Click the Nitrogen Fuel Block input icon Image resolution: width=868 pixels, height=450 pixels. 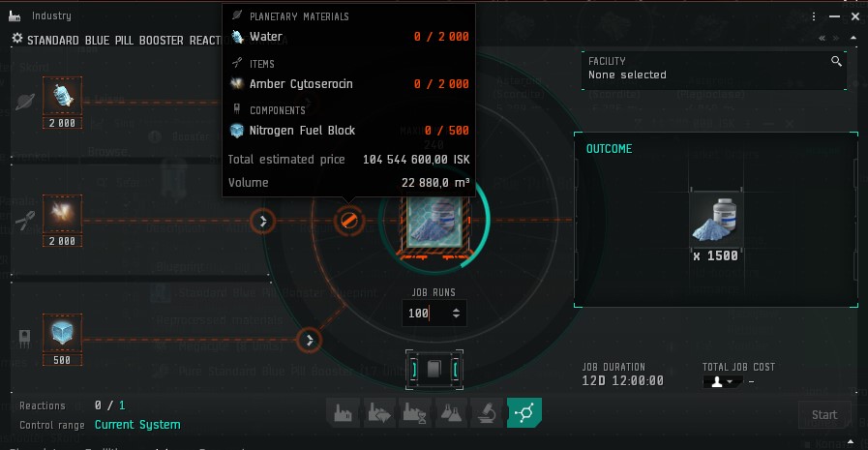click(62, 333)
